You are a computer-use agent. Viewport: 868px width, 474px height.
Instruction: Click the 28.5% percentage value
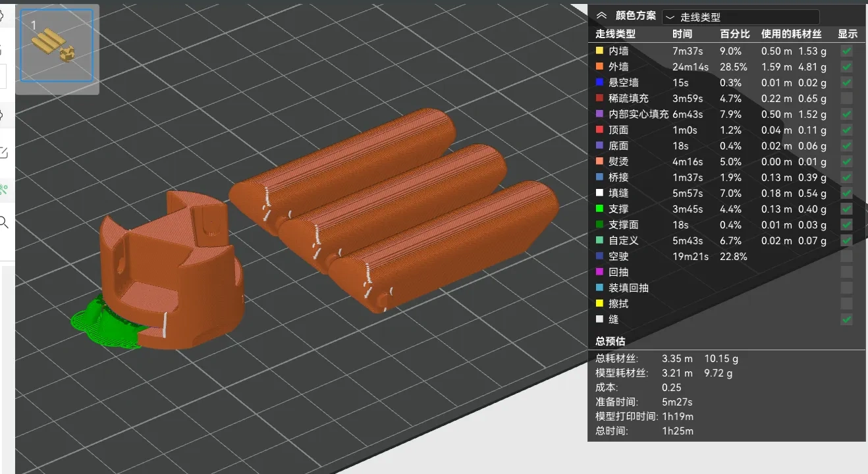click(734, 66)
